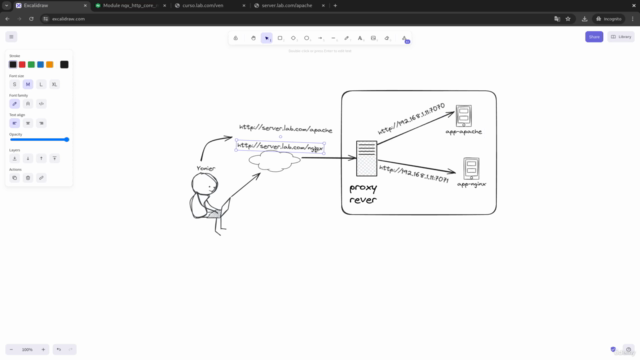The width and height of the screenshot is (640, 360).
Task: Select the http://server.lab.com/apache text
Action: (286, 129)
